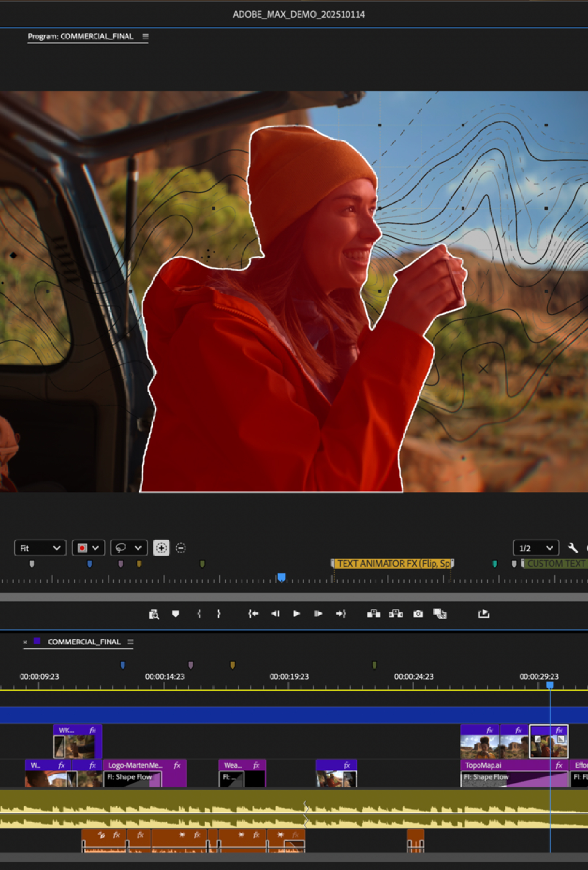Toggle the add-to-mask mode button

161,548
